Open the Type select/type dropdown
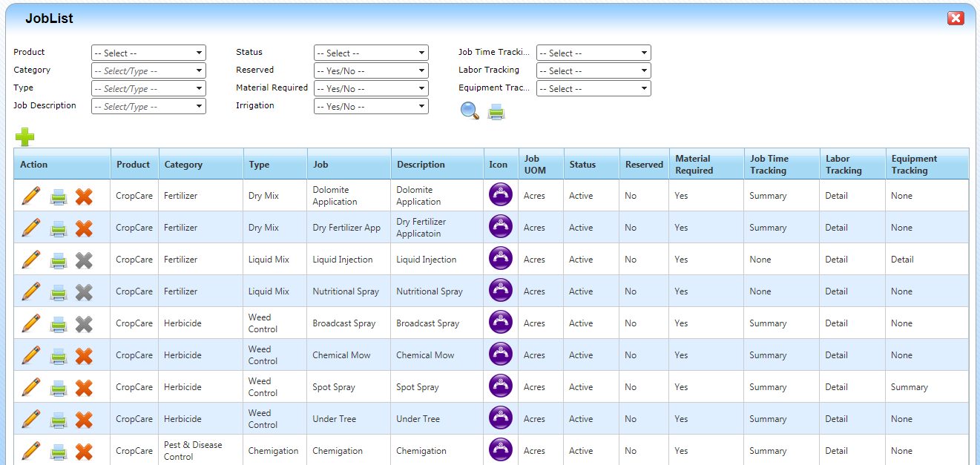 click(x=148, y=88)
